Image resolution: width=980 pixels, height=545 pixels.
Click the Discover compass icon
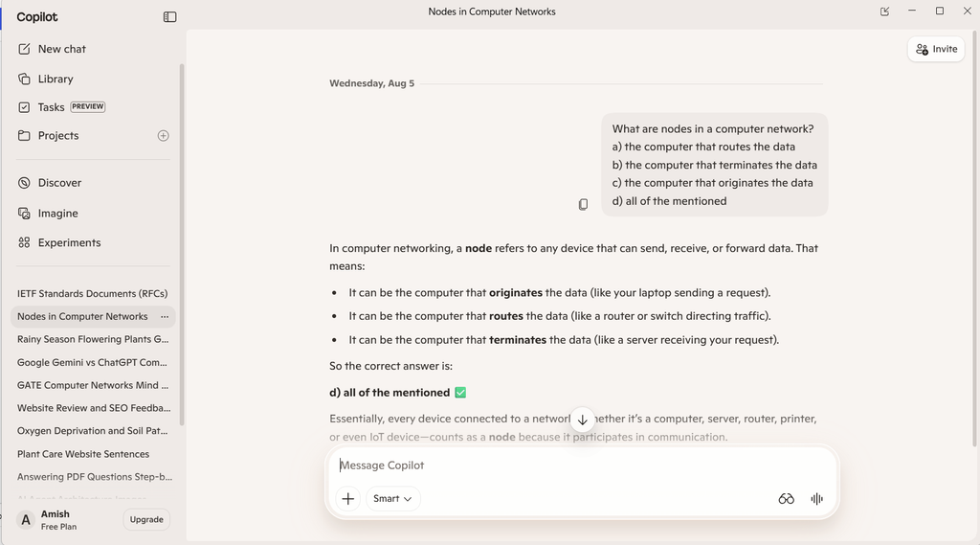24,183
